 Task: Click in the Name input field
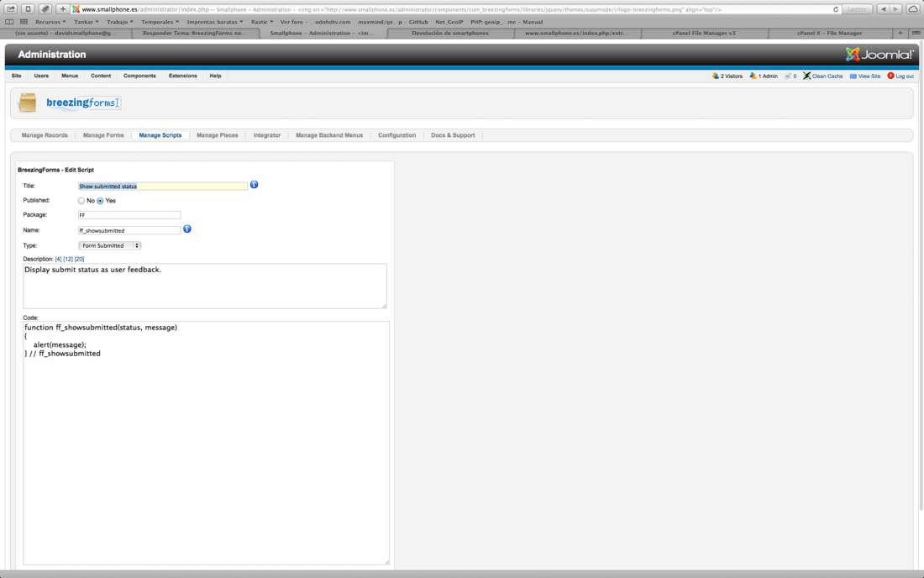pos(129,230)
